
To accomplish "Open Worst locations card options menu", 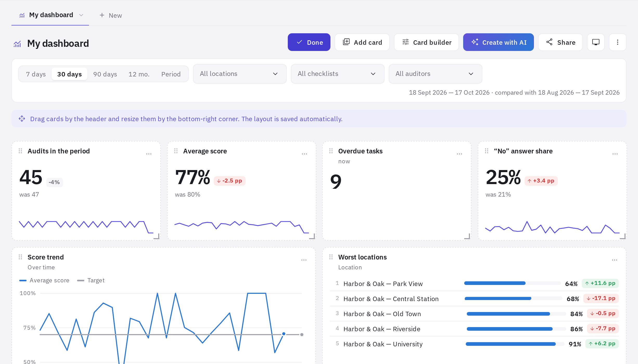I will 615,260.
